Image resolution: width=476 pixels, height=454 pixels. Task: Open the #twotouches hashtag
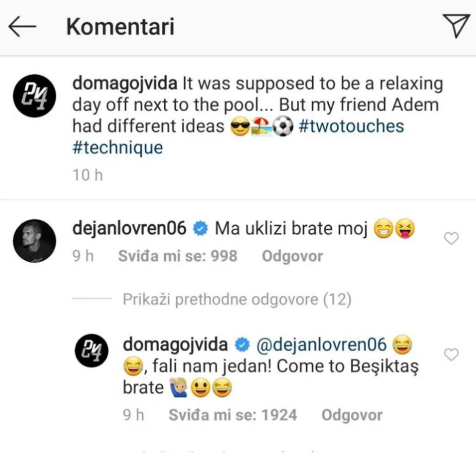pos(351,126)
